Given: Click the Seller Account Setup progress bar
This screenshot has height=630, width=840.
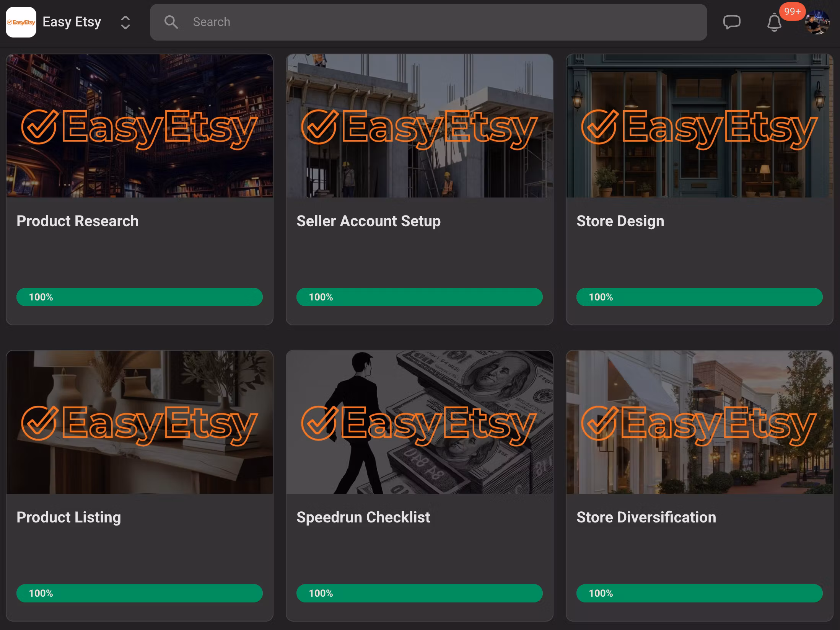Looking at the screenshot, I should [x=420, y=297].
